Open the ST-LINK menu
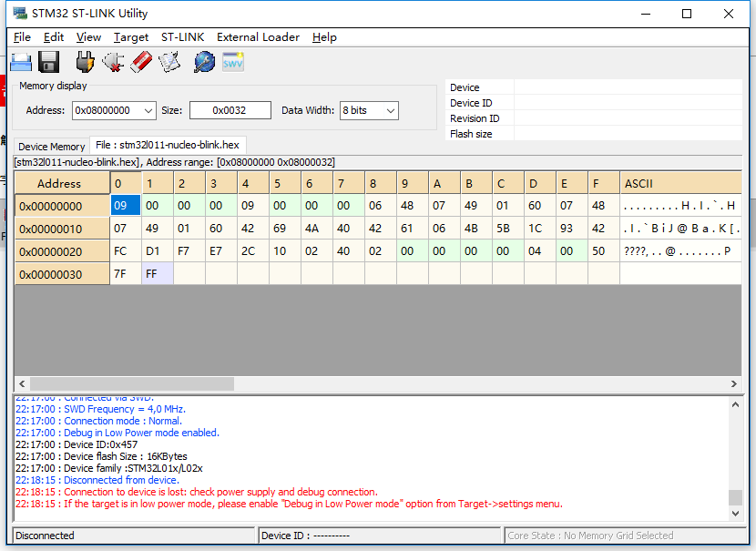756x551 pixels. click(183, 37)
